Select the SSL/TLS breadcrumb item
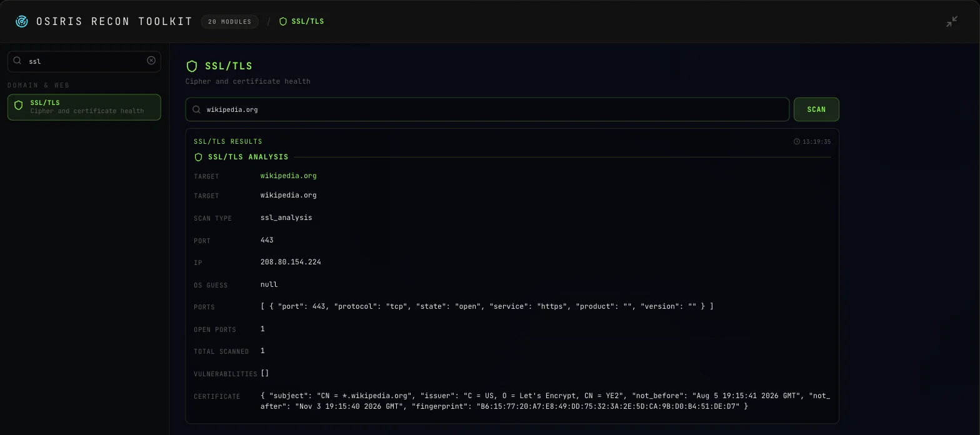Screen dimensions: 980x435 302,21
